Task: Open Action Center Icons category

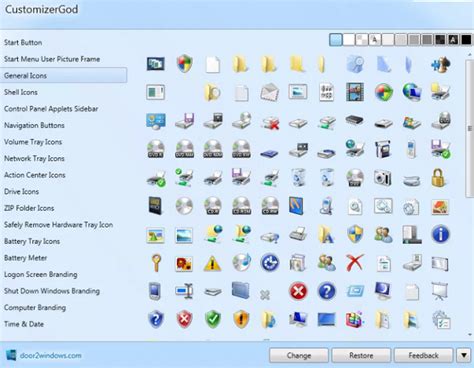Action: [x=34, y=175]
